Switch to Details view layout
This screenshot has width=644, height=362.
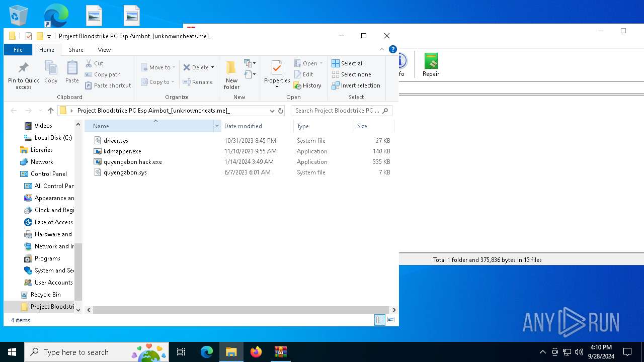[x=380, y=320]
